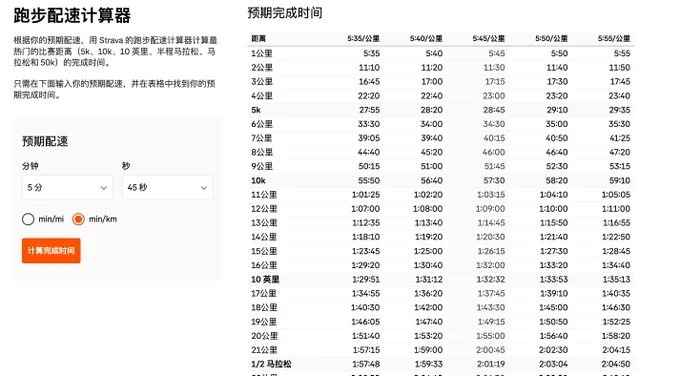Click the 距离 column header
This screenshot has height=376, width=680.
click(x=258, y=39)
